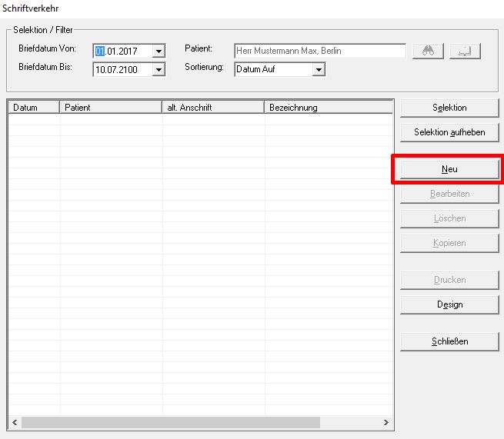
Task: Click the Bezeichnung column header
Action: 328,108
